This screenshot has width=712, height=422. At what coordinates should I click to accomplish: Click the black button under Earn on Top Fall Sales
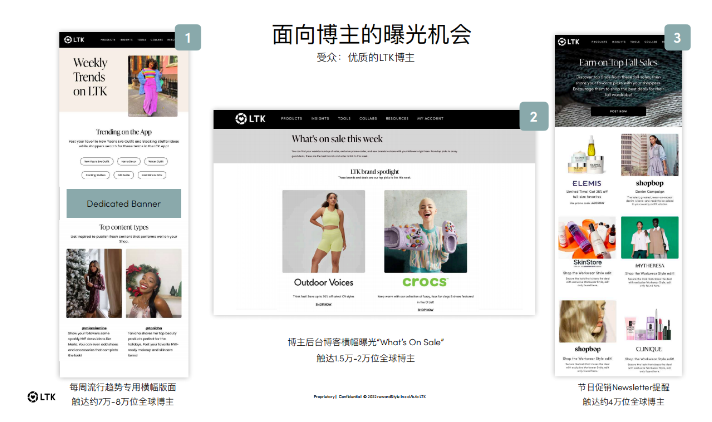618,111
